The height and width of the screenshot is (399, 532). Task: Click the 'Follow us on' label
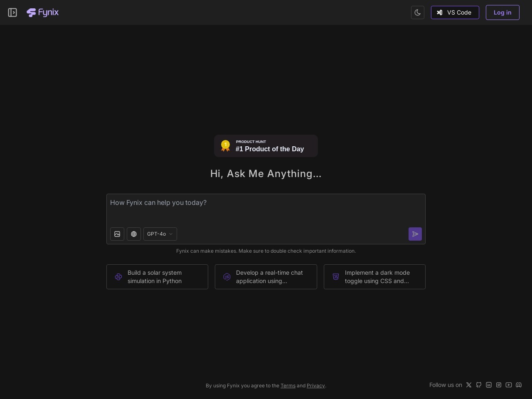(446, 385)
